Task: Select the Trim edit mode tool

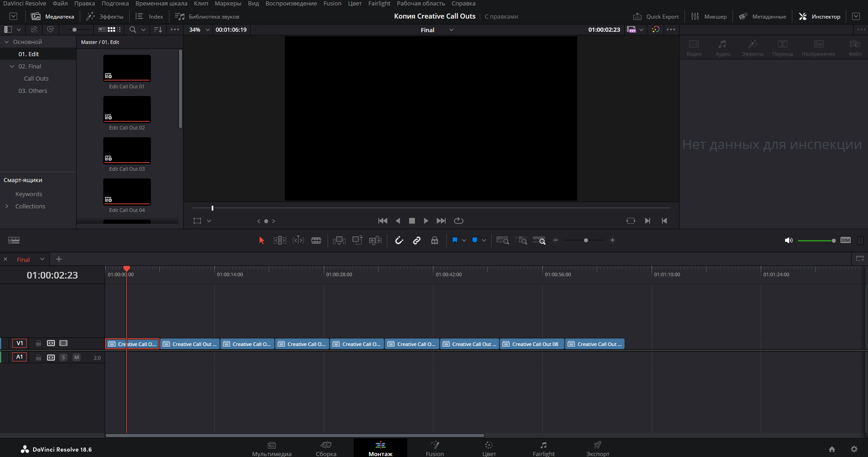Action: coord(280,241)
